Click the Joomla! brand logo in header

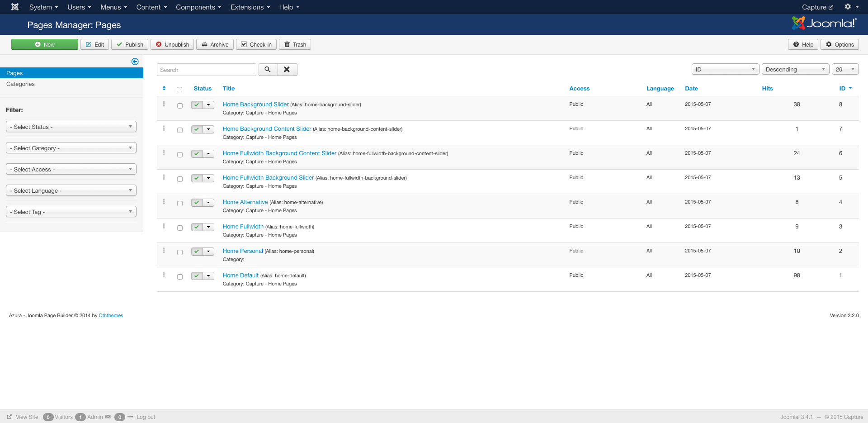point(824,23)
